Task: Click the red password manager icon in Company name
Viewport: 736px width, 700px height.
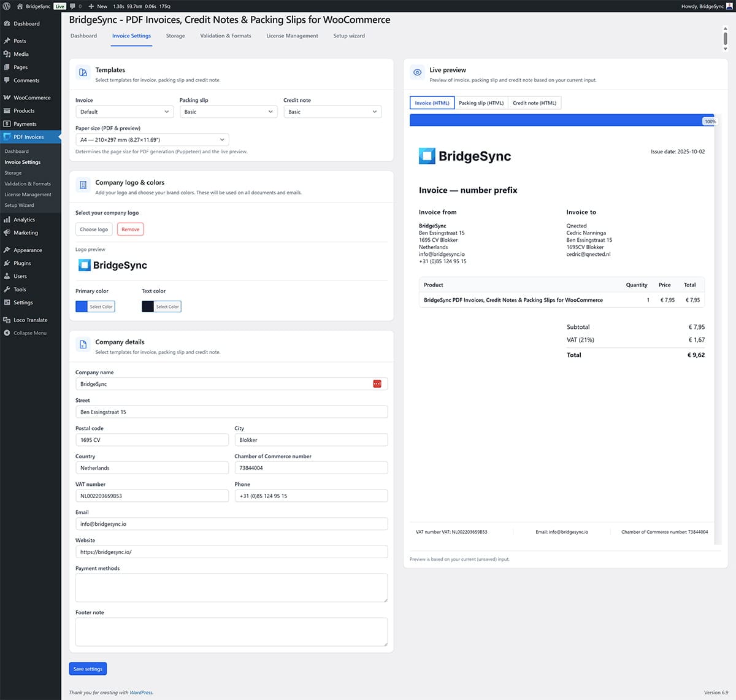Action: (x=377, y=383)
